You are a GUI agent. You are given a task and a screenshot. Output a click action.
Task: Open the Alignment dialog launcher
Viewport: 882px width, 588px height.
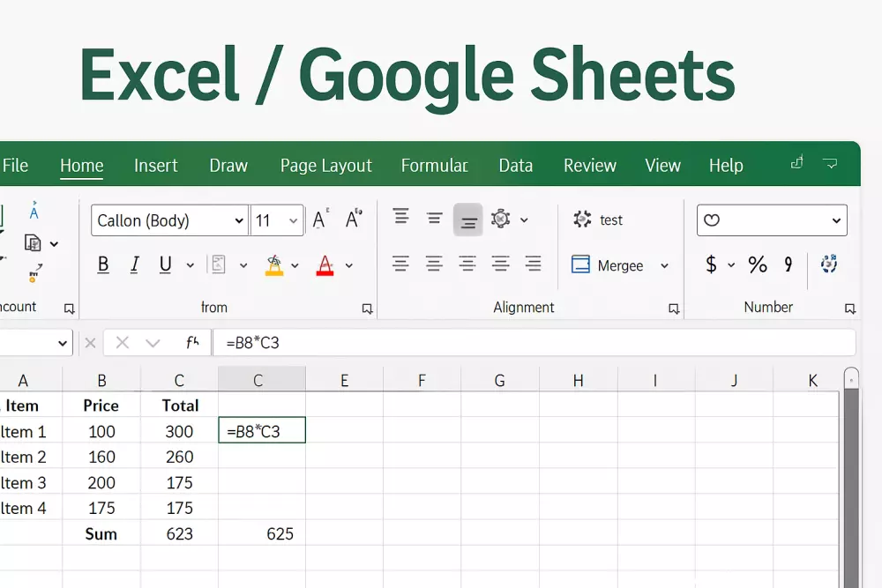(674, 309)
